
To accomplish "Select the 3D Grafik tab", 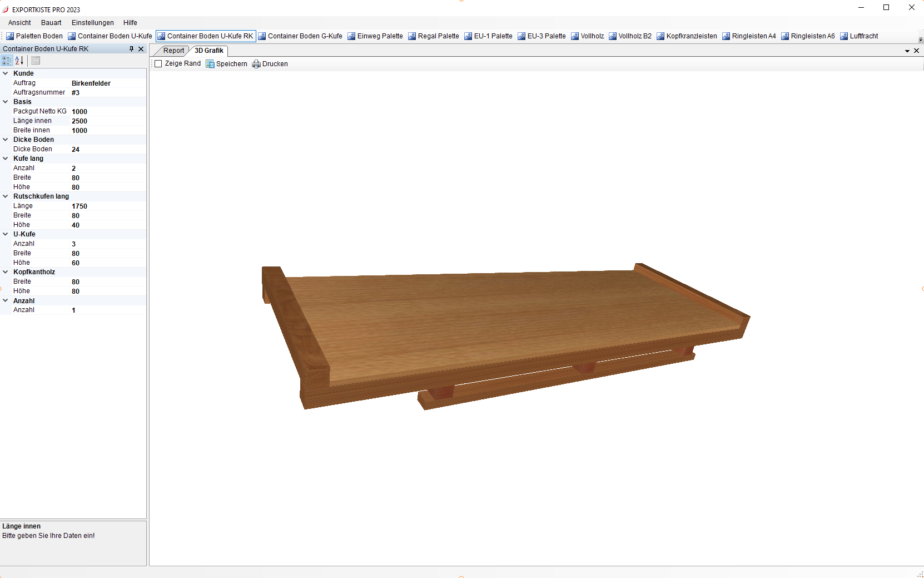I will coord(208,51).
